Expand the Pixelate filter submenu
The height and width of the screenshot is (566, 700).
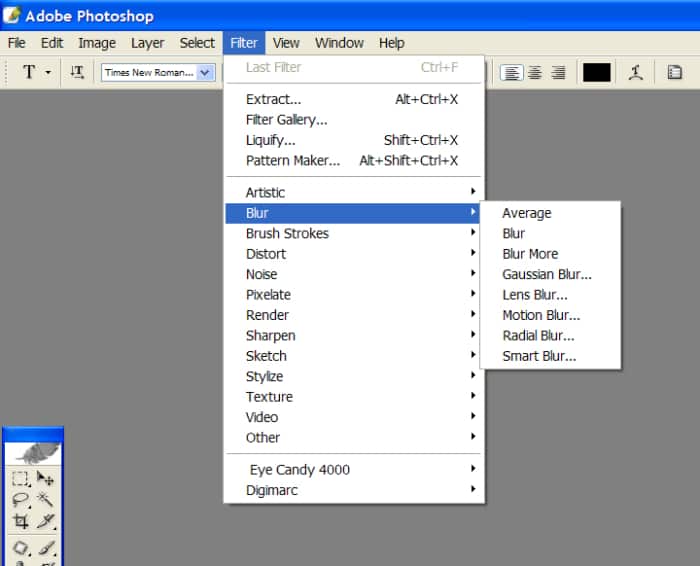[x=352, y=295]
